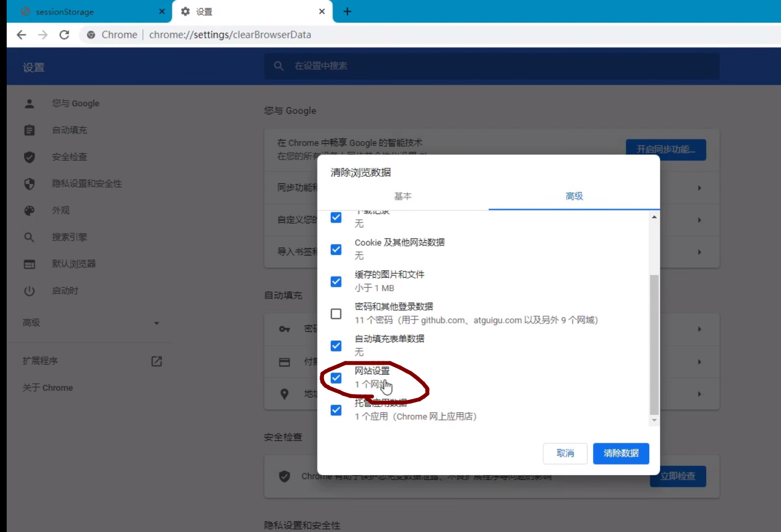Viewport: 781px width, 532px height.
Task: Click the dialog's vertical scrollbar thumb
Action: pos(654,345)
